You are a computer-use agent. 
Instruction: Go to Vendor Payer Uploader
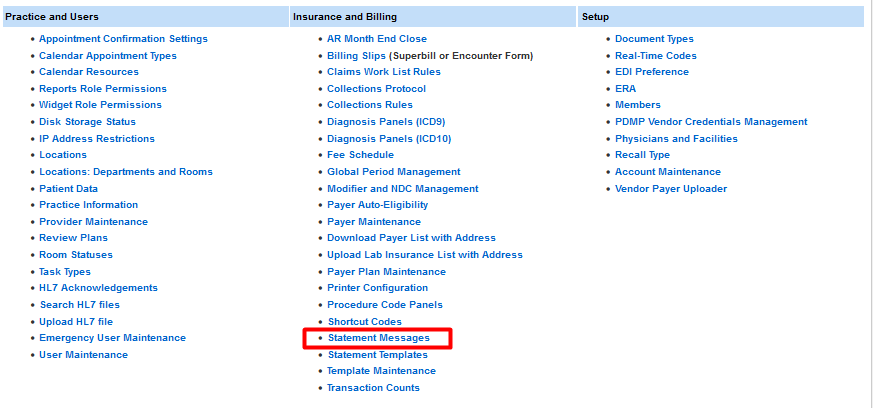[671, 189]
